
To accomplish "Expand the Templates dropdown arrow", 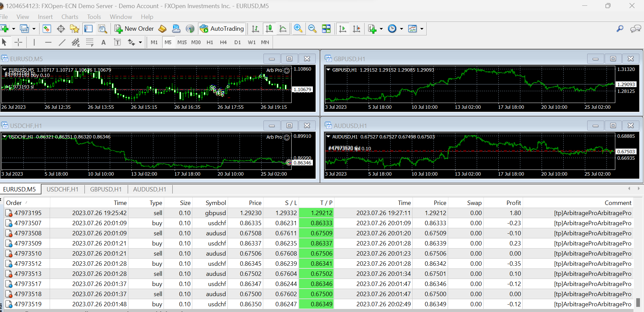I will pos(422,29).
